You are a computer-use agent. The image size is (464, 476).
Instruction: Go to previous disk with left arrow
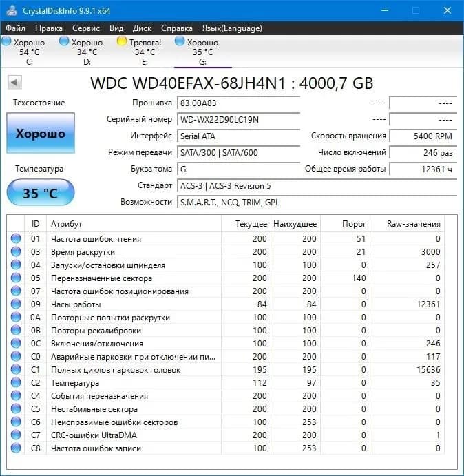[14, 82]
